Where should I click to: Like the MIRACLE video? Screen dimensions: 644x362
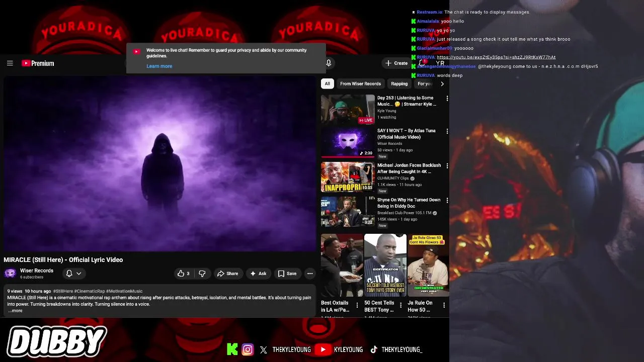pyautogui.click(x=184, y=274)
